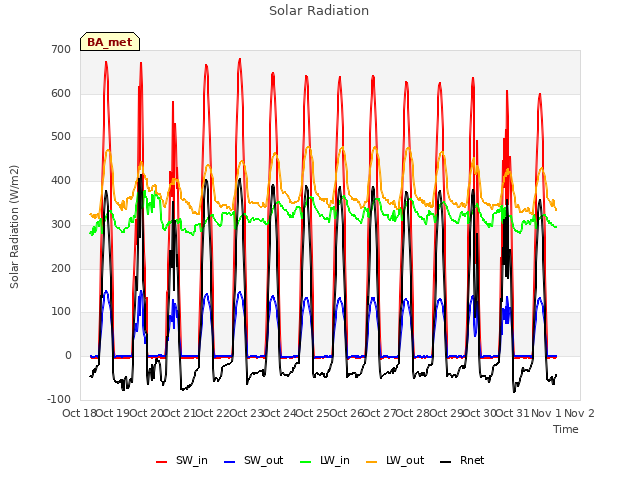Click the BA_met annotation label
The image size is (640, 480).
110,42
